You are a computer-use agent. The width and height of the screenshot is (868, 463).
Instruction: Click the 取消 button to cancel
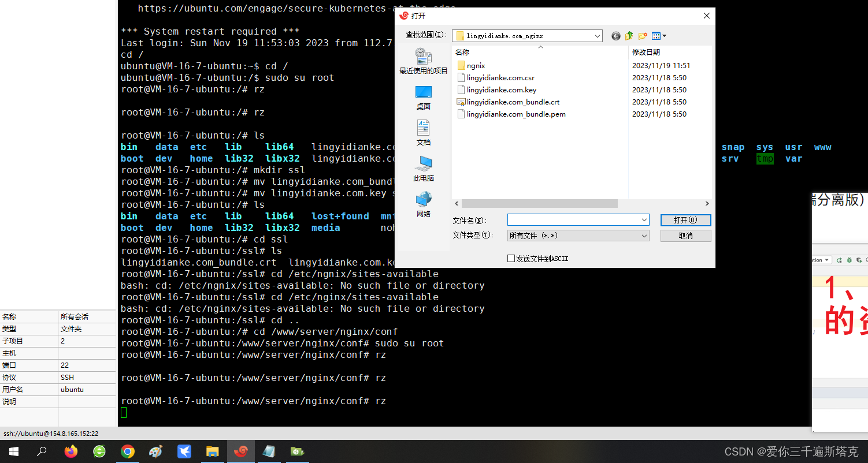point(685,235)
